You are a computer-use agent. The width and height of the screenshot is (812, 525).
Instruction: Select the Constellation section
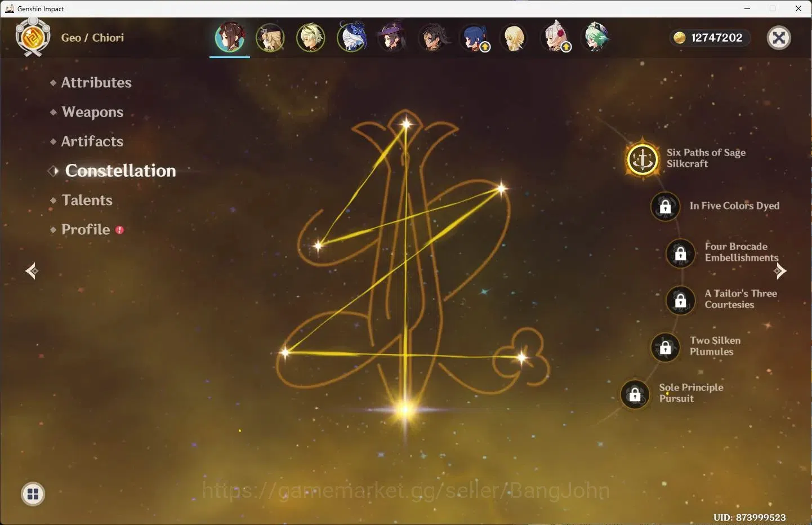(121, 171)
